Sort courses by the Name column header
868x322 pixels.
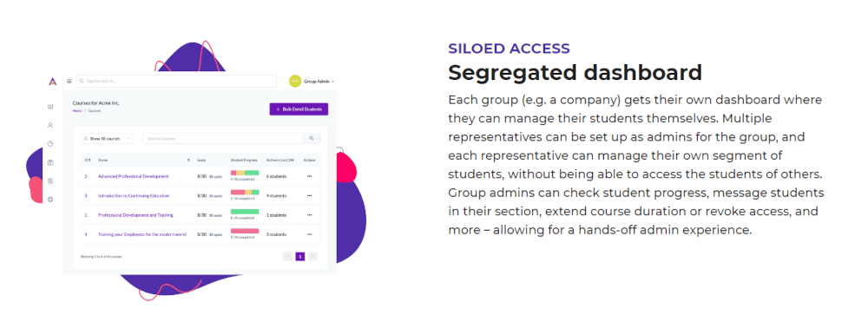tap(103, 161)
